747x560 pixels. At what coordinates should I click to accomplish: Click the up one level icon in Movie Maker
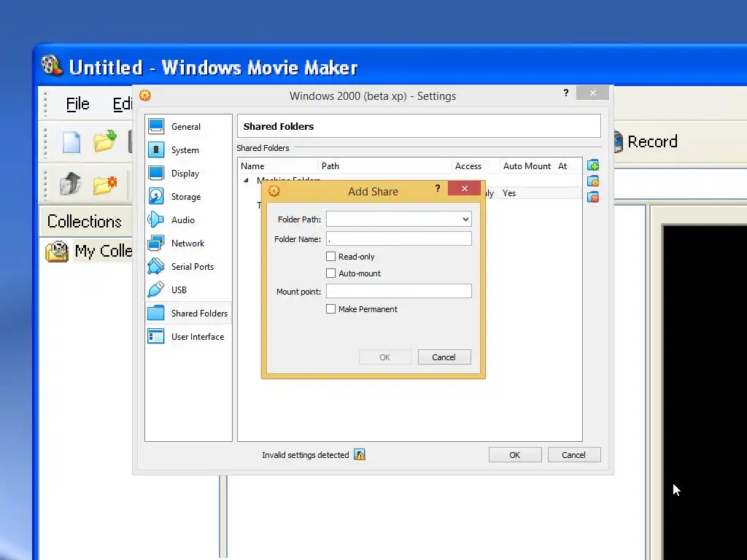[71, 183]
